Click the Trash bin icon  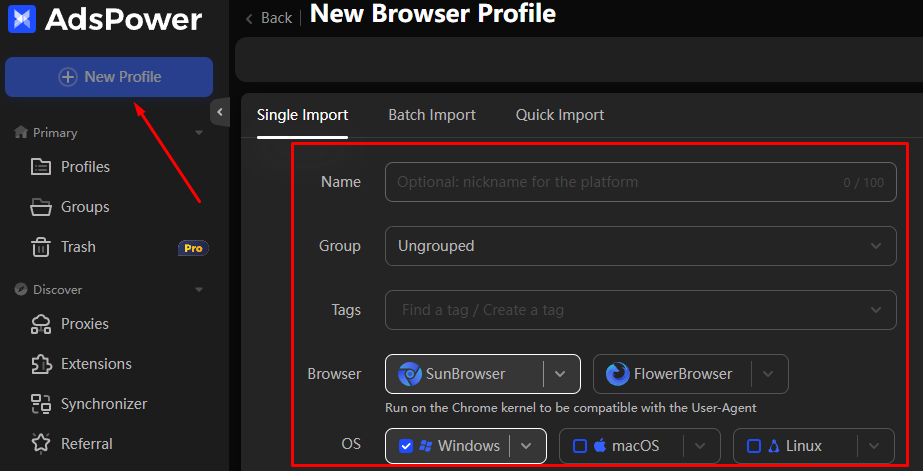(x=41, y=247)
